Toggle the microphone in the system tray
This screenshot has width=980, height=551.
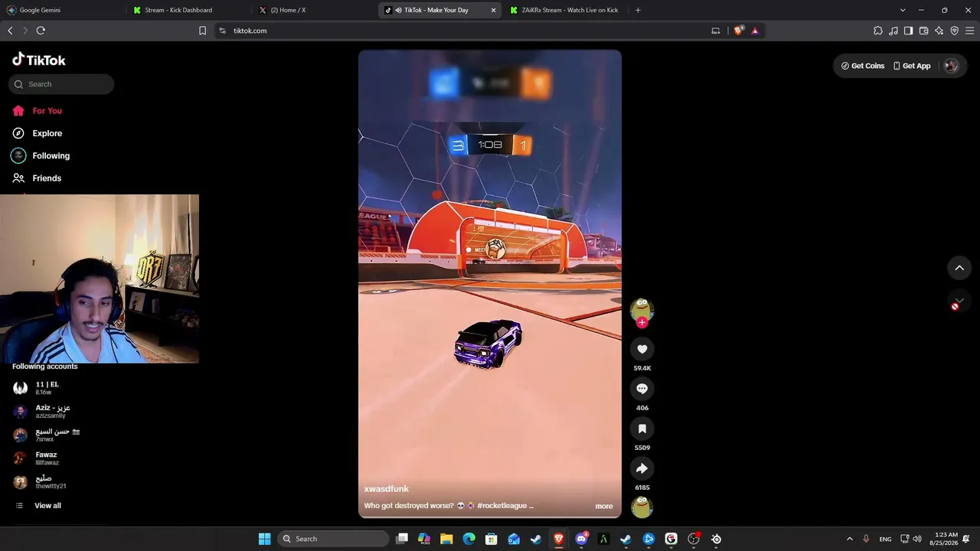[x=866, y=539]
